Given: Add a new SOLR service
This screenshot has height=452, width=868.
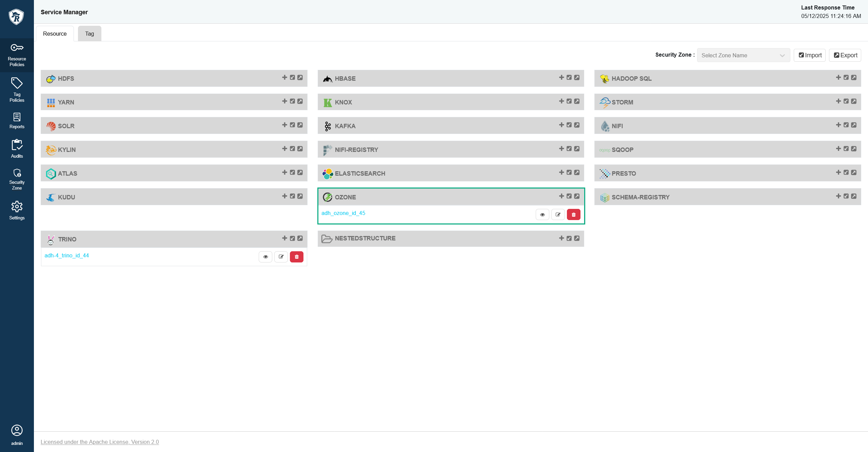Looking at the screenshot, I should click(284, 125).
